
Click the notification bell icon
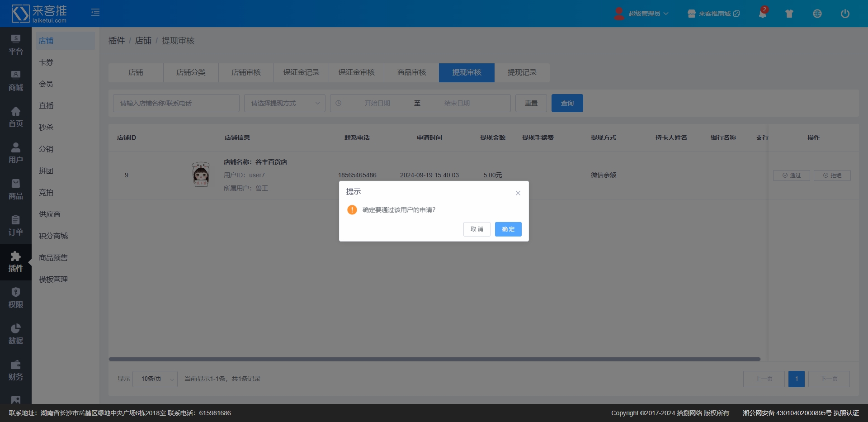[763, 14]
